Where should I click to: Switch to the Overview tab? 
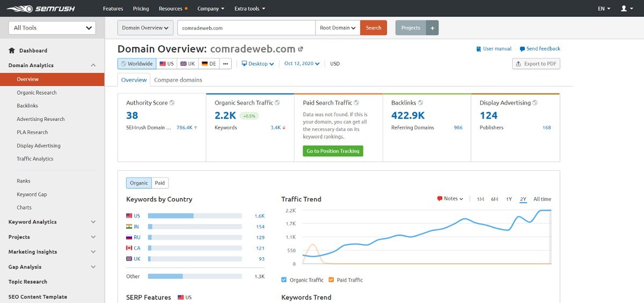(x=134, y=80)
